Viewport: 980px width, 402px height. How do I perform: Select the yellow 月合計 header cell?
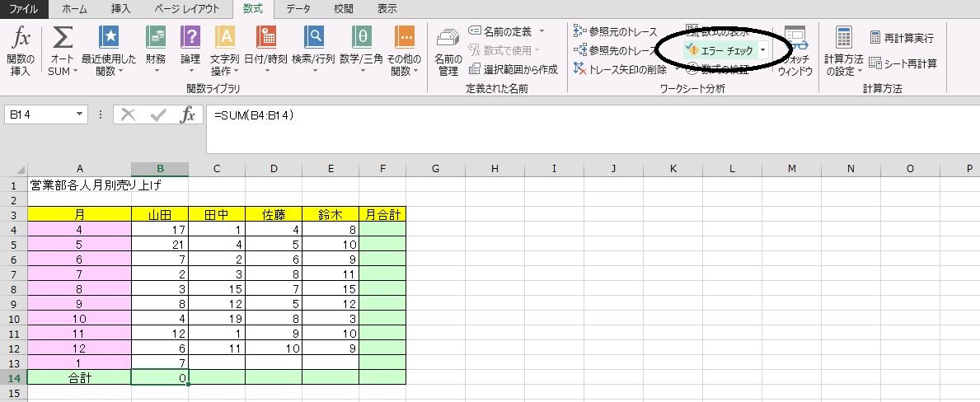[x=382, y=214]
